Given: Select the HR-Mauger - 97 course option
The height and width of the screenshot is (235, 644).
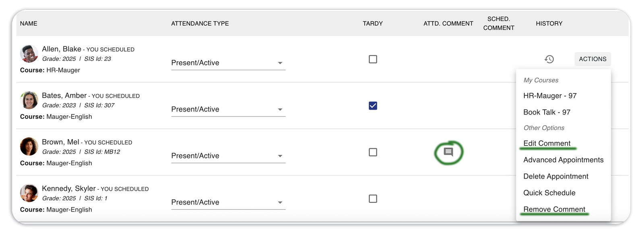Looking at the screenshot, I should coord(550,96).
